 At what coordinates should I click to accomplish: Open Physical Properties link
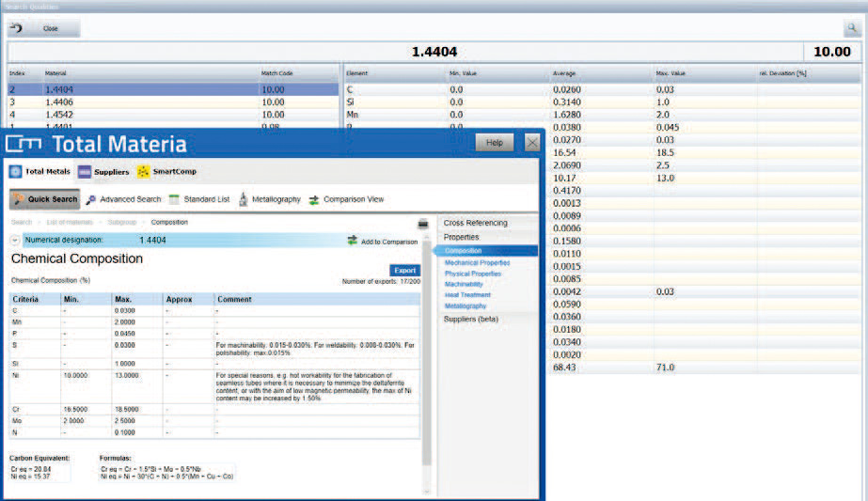tap(473, 274)
